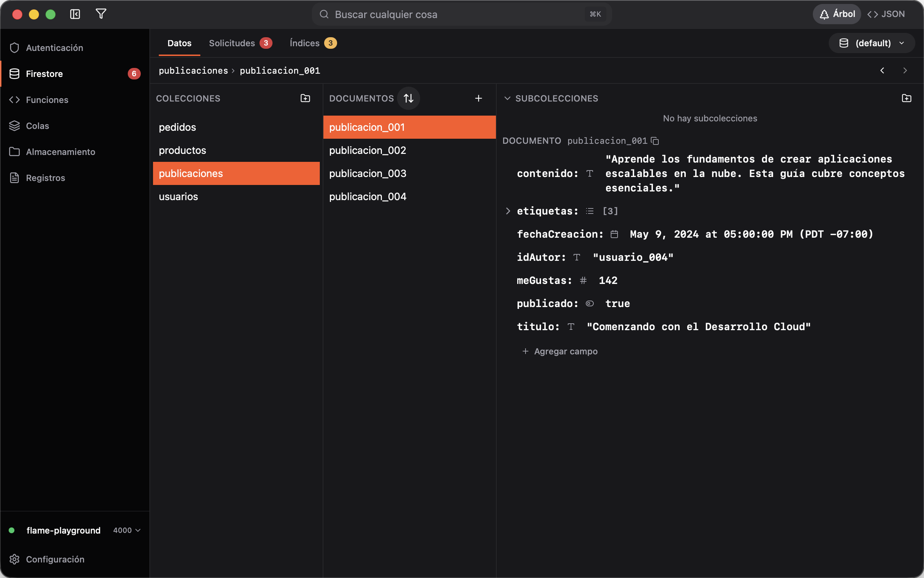
Task: Add a subcollection with folder-plus icon
Action: click(906, 98)
